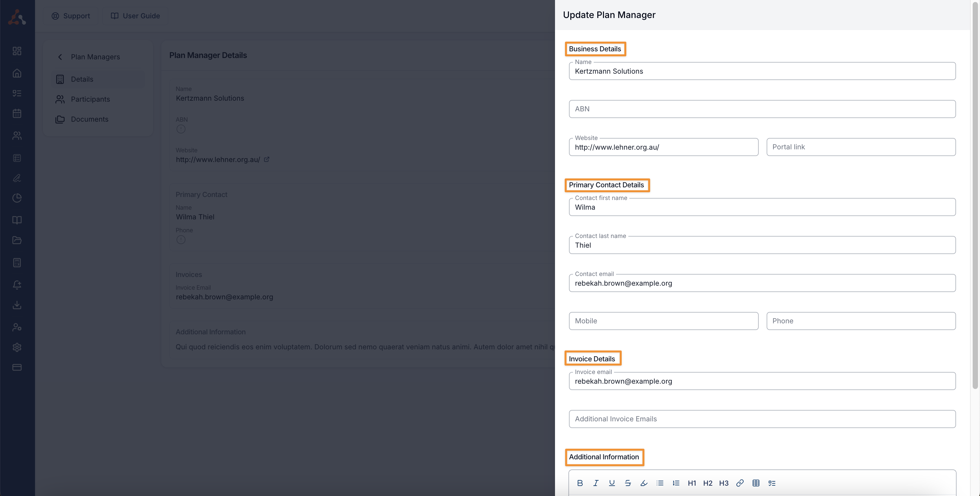Apply H2 heading style

(708, 483)
